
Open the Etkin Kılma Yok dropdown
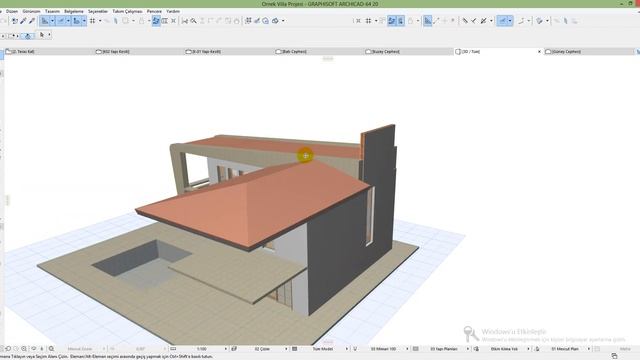[x=528, y=349]
